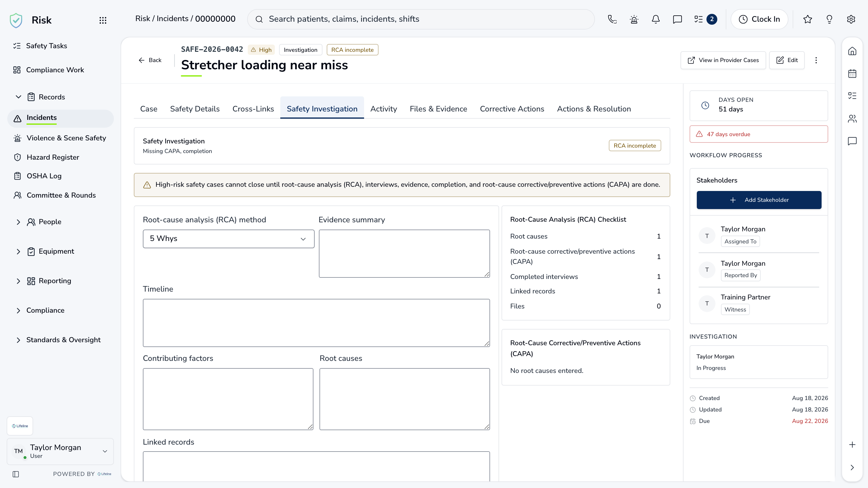Switch to the Safety Details tab
Image resolution: width=868 pixels, height=488 pixels.
195,109
